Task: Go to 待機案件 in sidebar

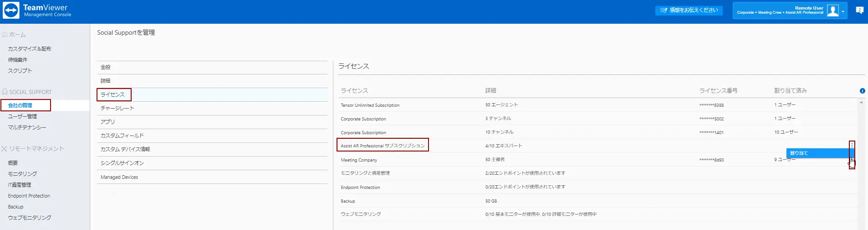Action: (x=18, y=60)
